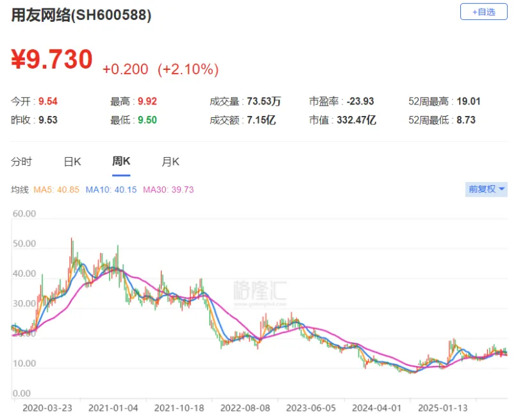Click the 52周最低 value 8.73
The width and height of the screenshot is (532, 414).
tap(466, 120)
